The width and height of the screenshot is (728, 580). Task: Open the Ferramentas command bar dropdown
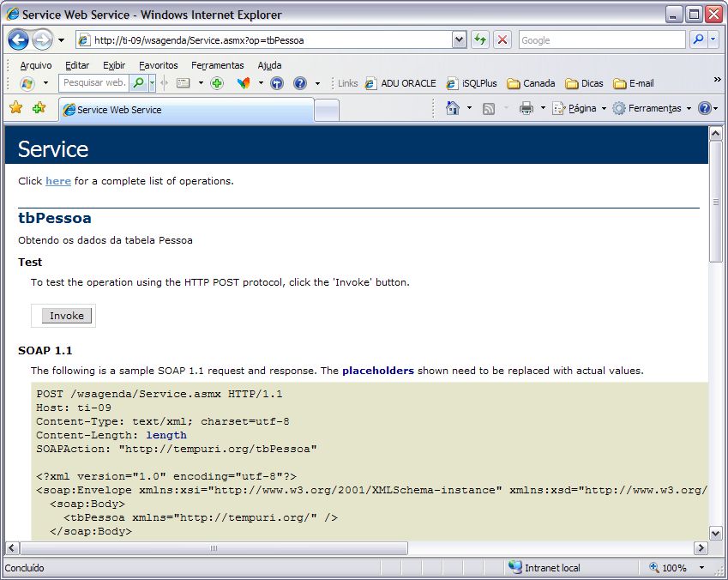(x=652, y=108)
